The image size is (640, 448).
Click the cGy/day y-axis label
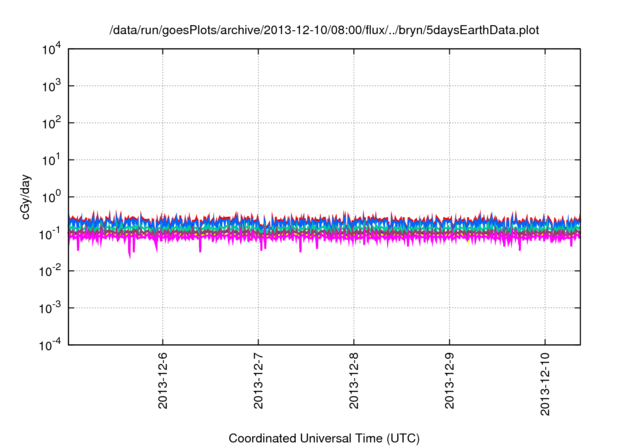point(26,197)
